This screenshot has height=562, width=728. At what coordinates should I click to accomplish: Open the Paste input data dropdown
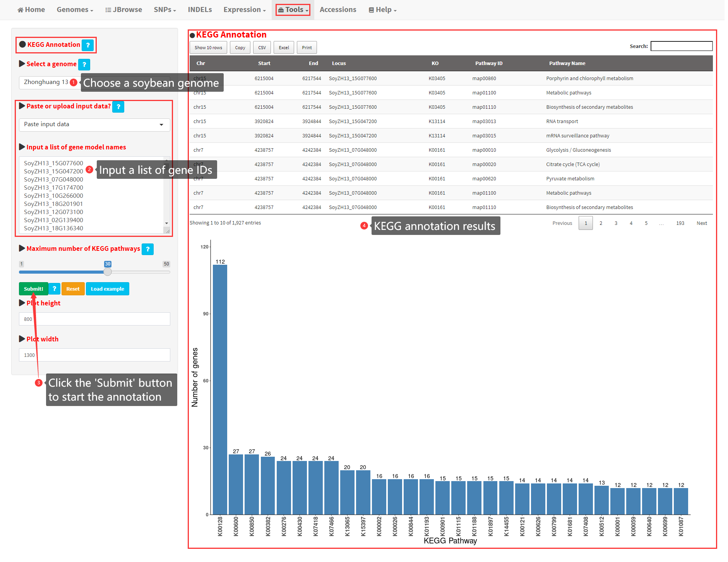pos(94,125)
